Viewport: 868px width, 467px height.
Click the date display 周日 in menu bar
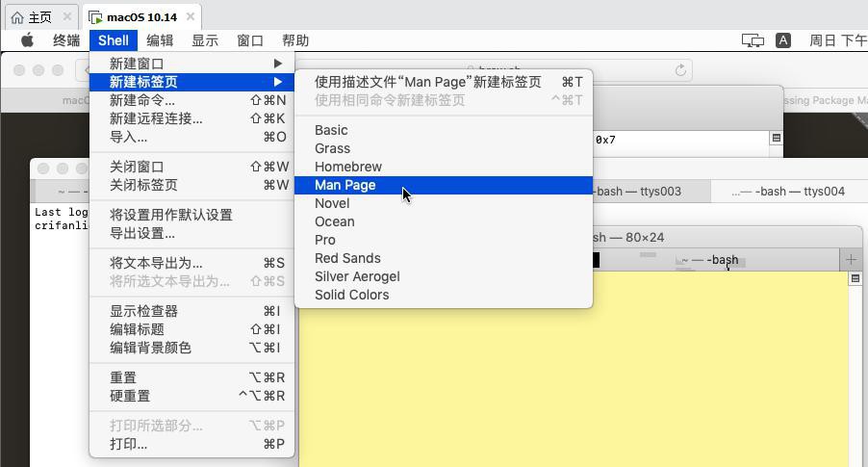823,40
